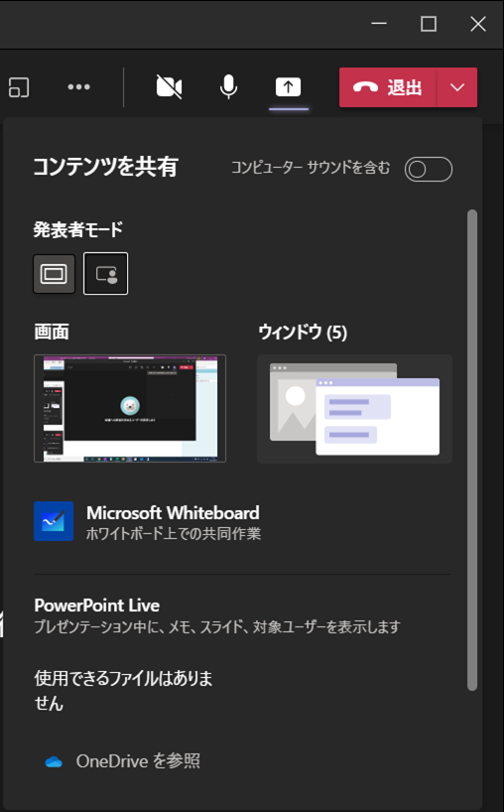
Task: Click the share content tray icon
Action: (x=289, y=87)
